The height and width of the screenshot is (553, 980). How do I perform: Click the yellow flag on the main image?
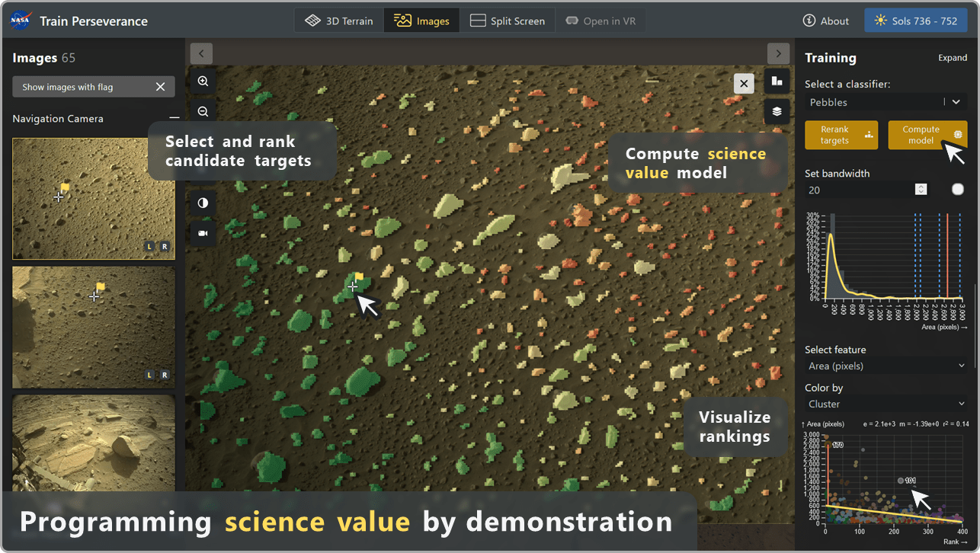(359, 277)
